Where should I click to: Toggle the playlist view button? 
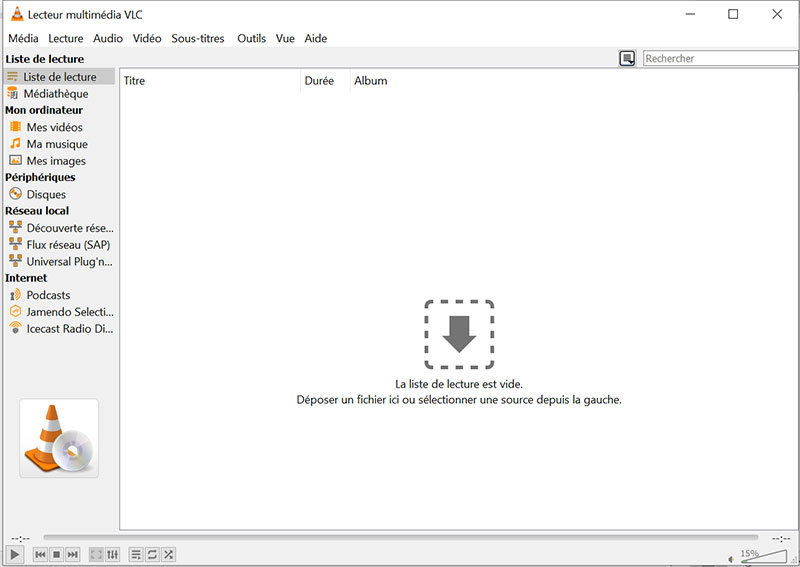pos(136,554)
